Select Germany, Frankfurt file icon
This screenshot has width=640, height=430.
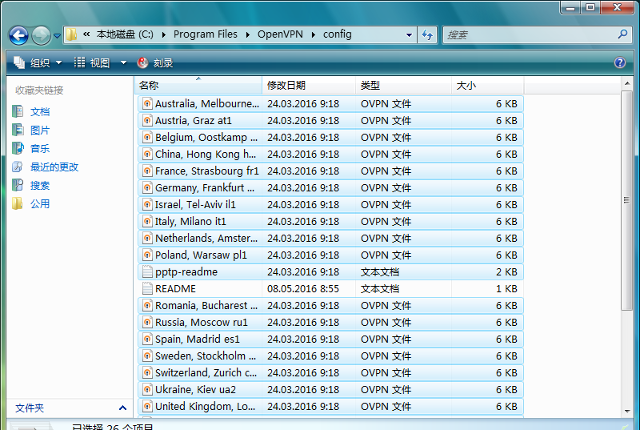pos(147,188)
